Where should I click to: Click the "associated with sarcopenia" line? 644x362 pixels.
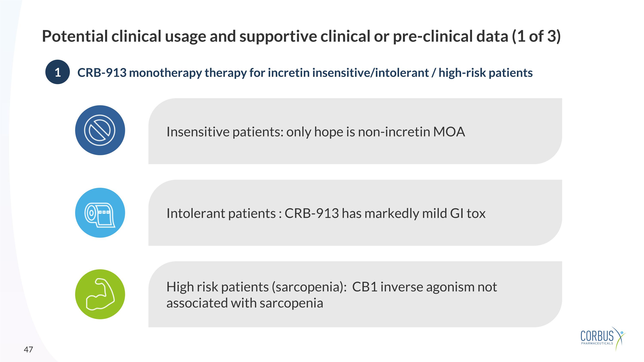245,303
